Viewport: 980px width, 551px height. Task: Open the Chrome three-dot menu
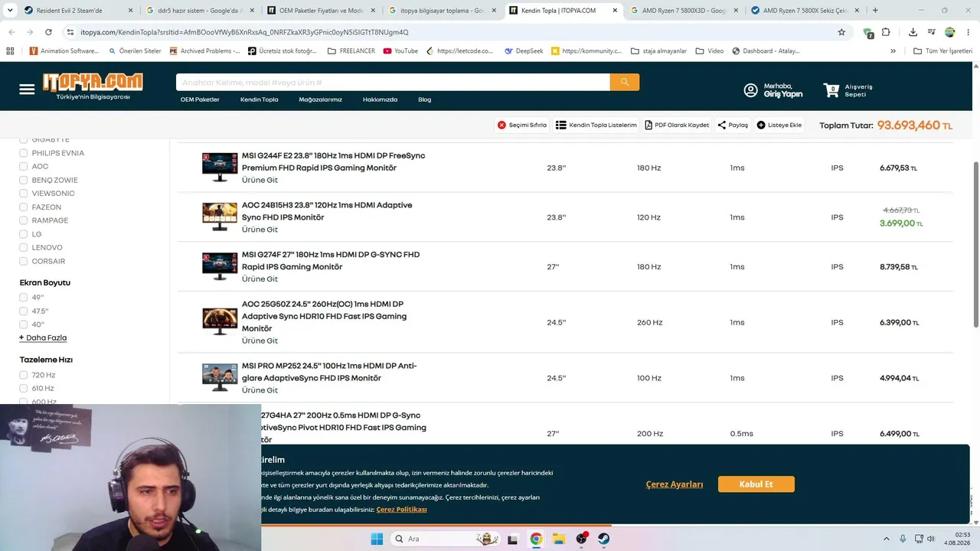(x=968, y=32)
